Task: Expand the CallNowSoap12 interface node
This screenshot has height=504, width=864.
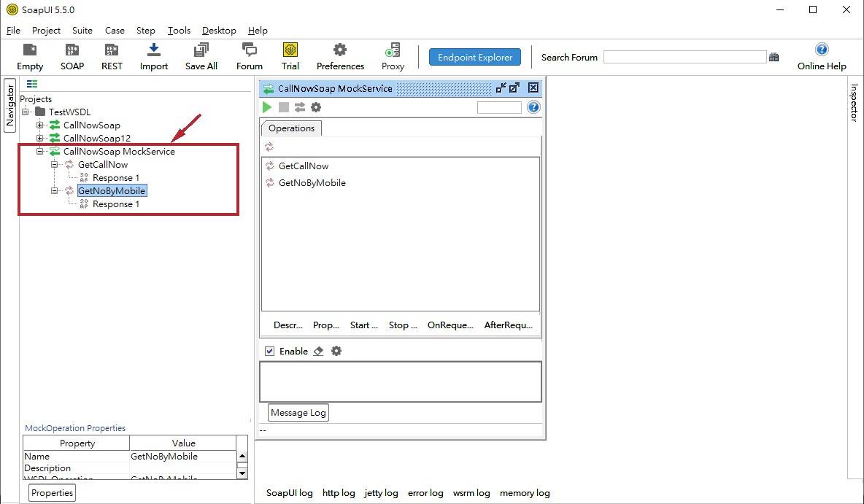Action: [39, 139]
